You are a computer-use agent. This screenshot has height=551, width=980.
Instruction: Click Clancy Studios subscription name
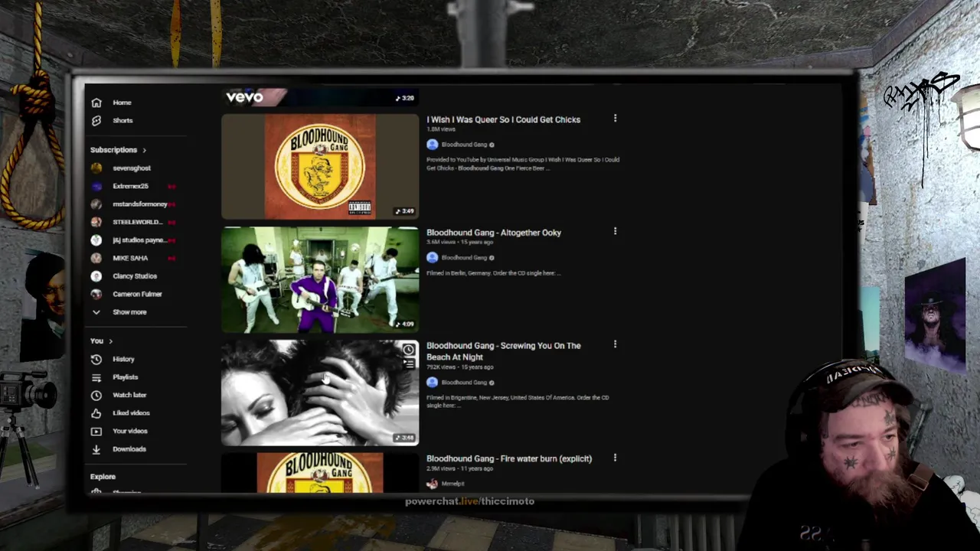[135, 276]
